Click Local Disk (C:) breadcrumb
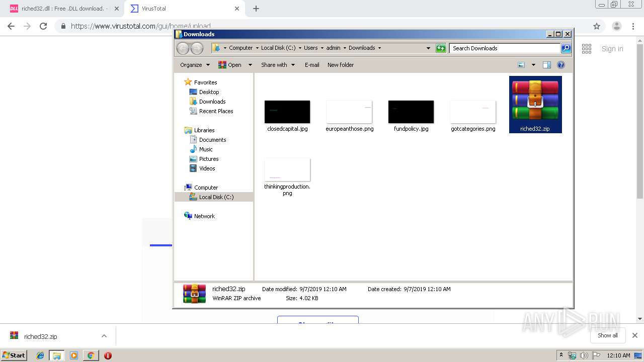 point(278,48)
